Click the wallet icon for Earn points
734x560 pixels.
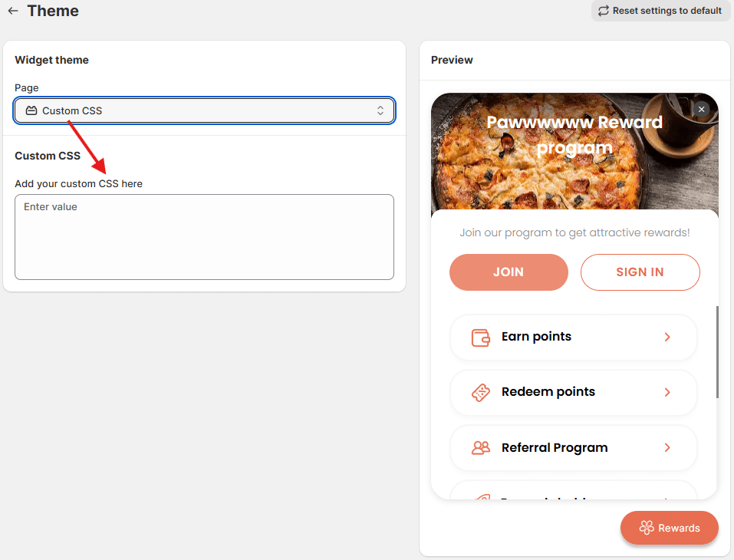pos(481,338)
